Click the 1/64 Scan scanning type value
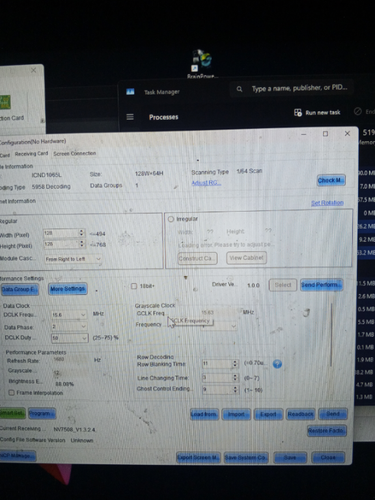The height and width of the screenshot is (500, 375). point(249,171)
